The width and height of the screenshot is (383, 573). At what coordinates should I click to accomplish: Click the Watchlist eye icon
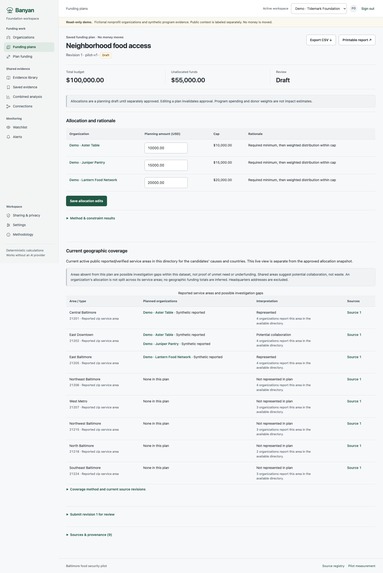(8, 127)
